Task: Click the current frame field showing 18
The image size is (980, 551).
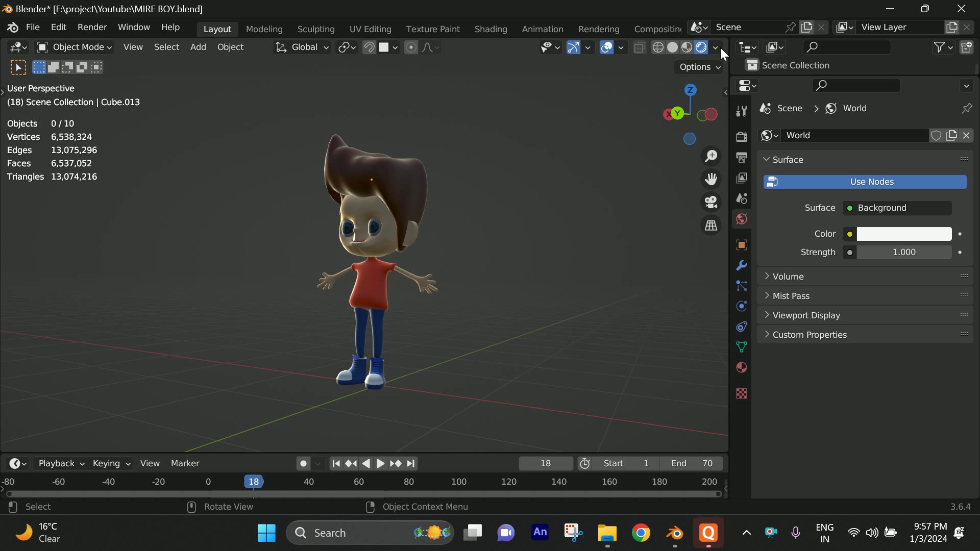Action: pyautogui.click(x=546, y=463)
